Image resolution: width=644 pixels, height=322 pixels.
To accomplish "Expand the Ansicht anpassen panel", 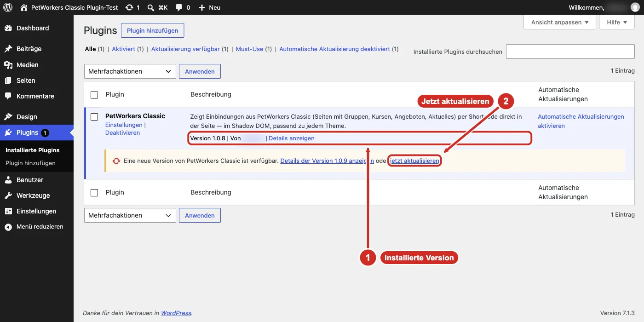I will click(x=560, y=22).
